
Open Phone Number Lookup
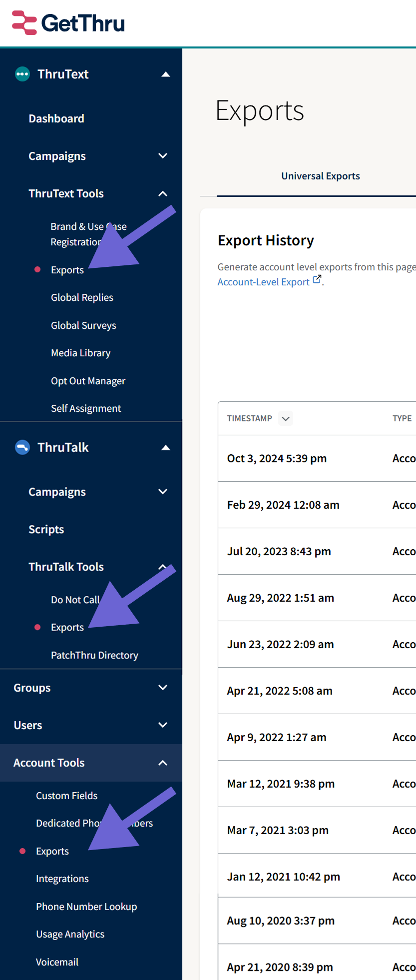[86, 907]
